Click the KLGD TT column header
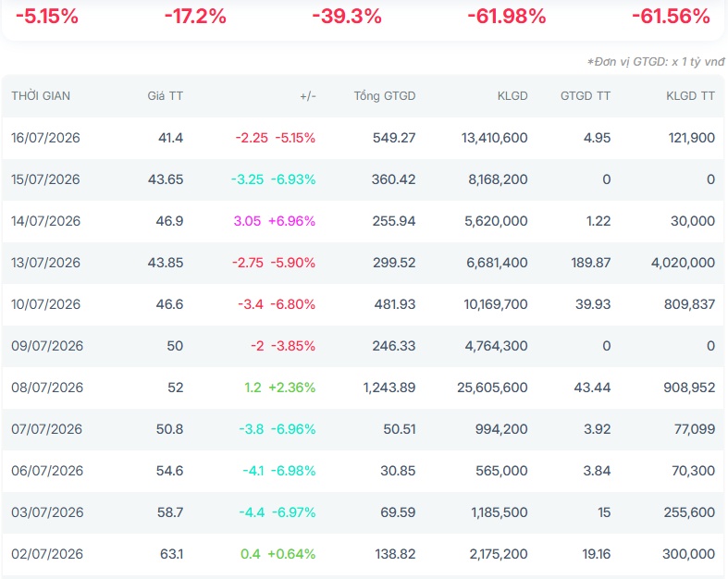Image resolution: width=728 pixels, height=579 pixels. pos(690,96)
